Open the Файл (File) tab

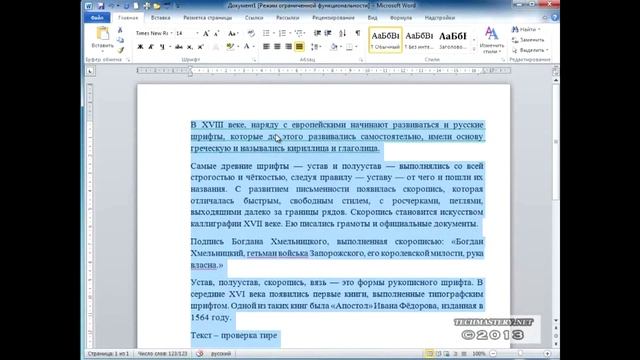click(97, 18)
